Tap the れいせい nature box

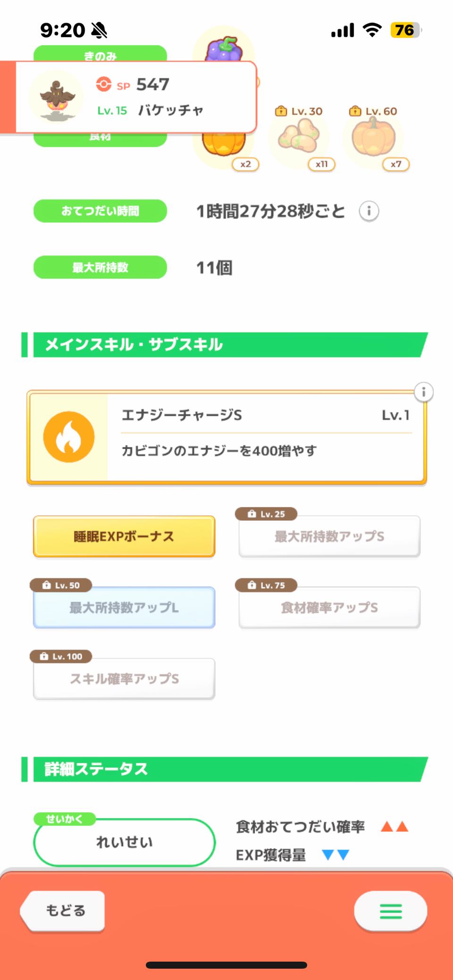click(x=124, y=842)
